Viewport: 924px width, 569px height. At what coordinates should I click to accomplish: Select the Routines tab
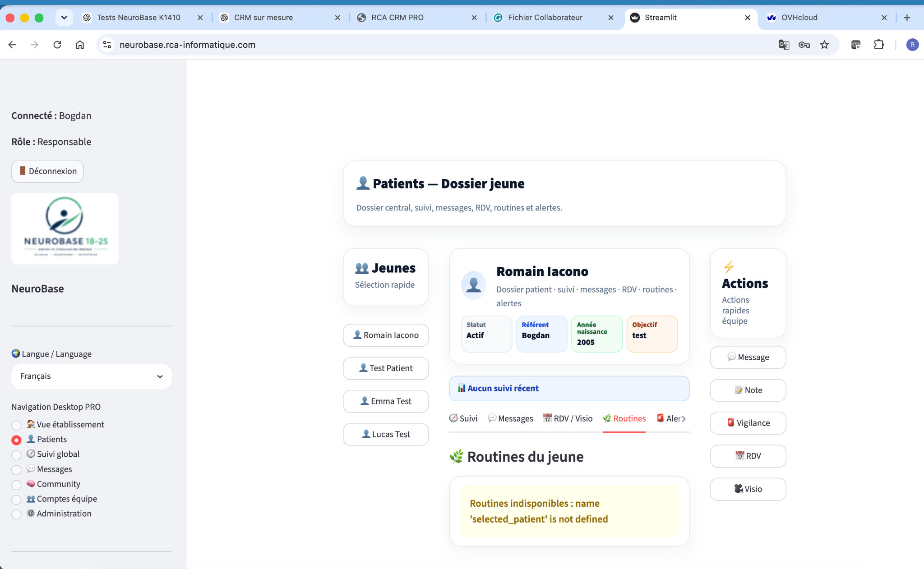coord(624,418)
